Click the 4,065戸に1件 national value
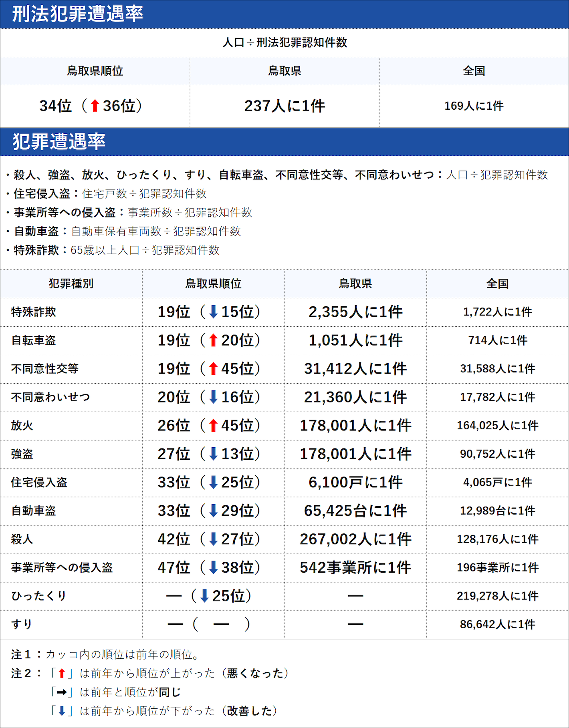Viewport: 569px width, 728px height. pyautogui.click(x=498, y=483)
